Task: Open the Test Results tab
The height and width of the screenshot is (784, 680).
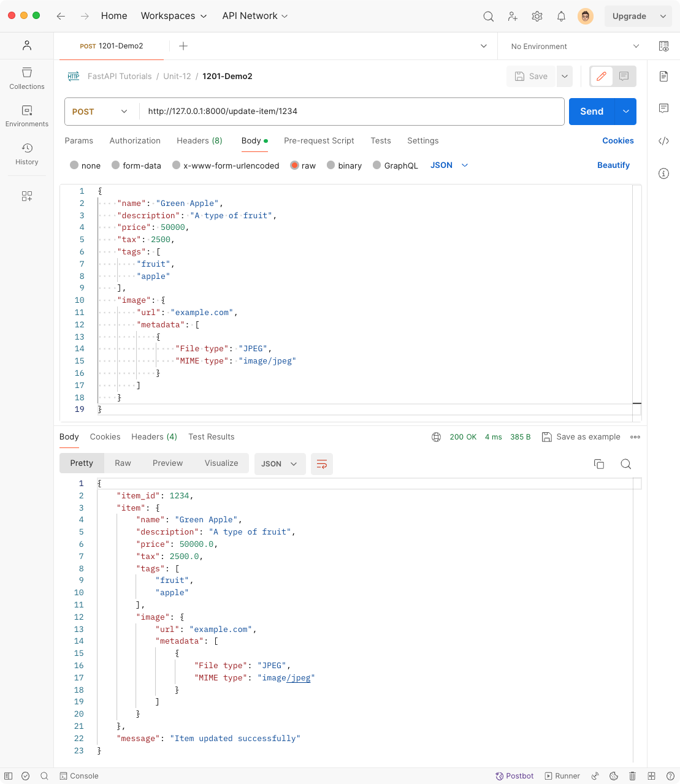Action: coord(211,437)
